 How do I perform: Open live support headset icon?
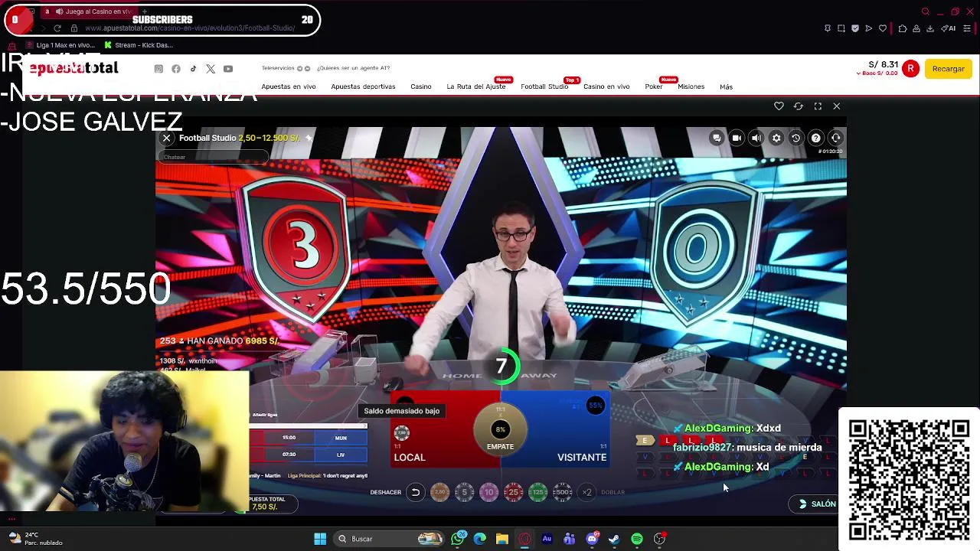click(836, 138)
